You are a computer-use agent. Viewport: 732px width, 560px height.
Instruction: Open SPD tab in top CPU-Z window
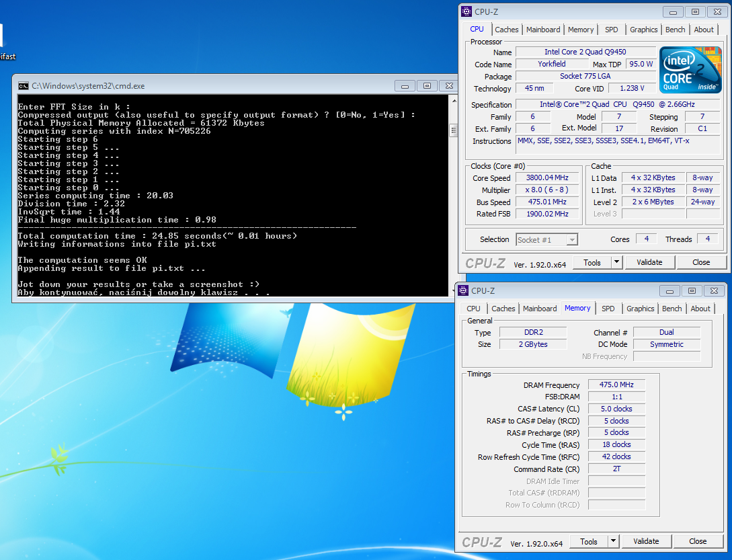tap(611, 30)
